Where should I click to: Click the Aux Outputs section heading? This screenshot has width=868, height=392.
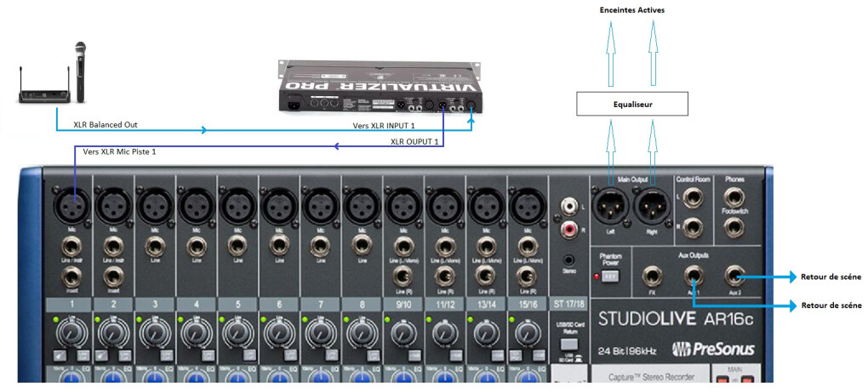point(693,255)
